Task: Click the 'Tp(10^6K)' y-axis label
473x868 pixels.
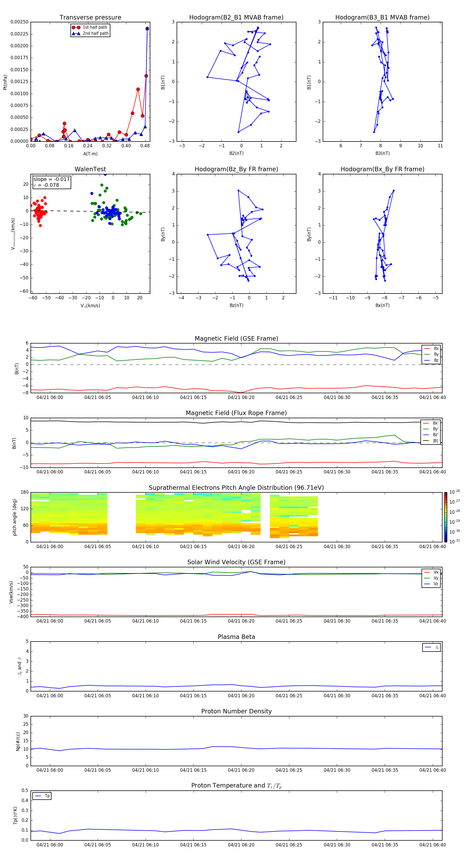Action: click(15, 815)
